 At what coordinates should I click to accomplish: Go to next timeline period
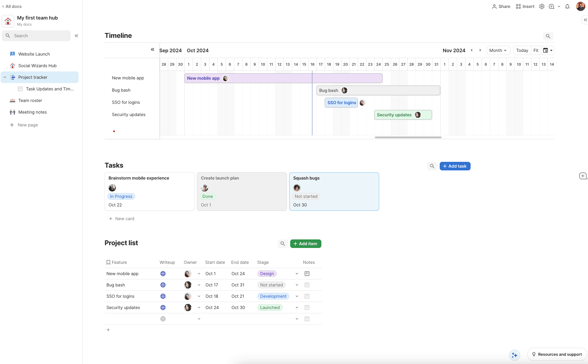(480, 50)
